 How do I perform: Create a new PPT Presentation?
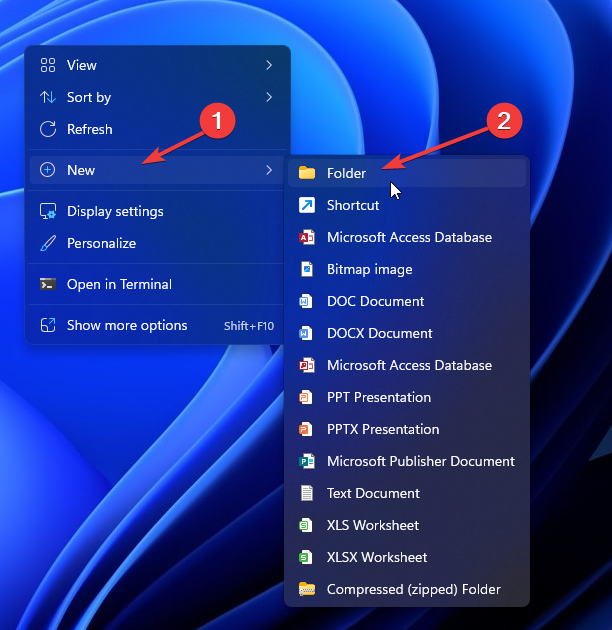point(407,397)
